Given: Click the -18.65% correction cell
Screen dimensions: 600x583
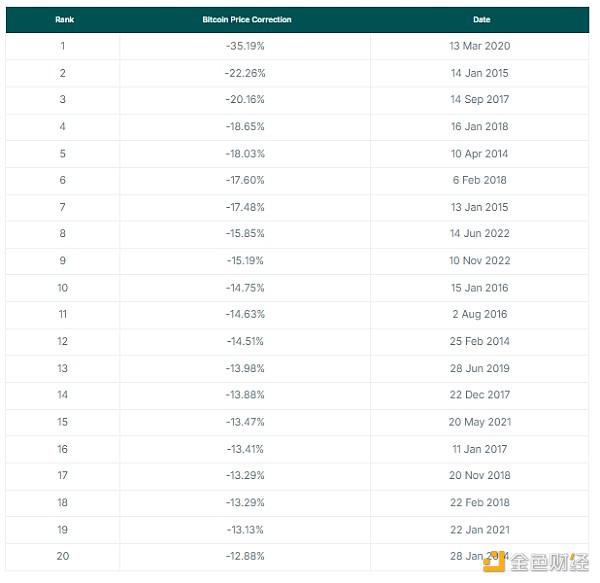Looking at the screenshot, I should (x=245, y=127).
